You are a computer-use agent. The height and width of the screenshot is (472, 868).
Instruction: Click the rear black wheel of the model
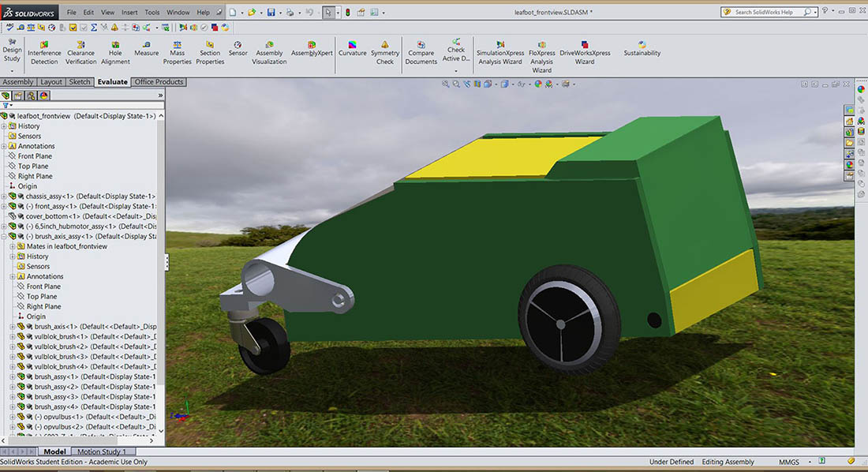pyautogui.click(x=568, y=319)
